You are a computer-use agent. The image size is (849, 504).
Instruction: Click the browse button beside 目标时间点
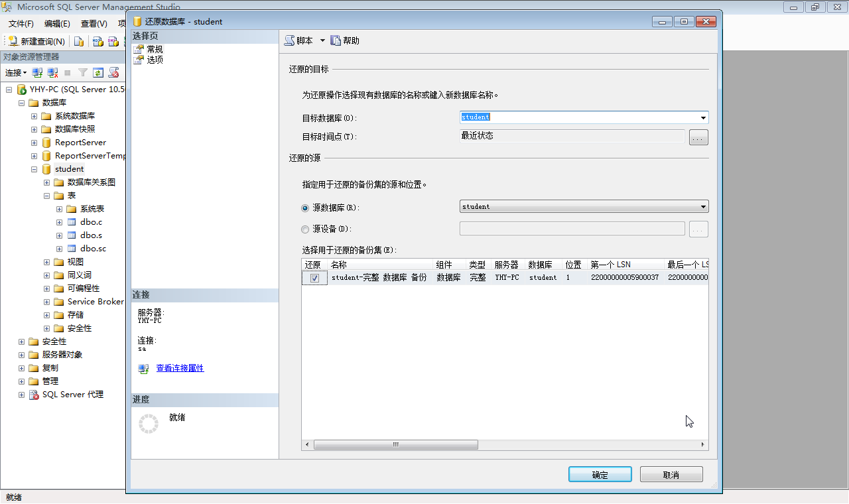(x=699, y=137)
